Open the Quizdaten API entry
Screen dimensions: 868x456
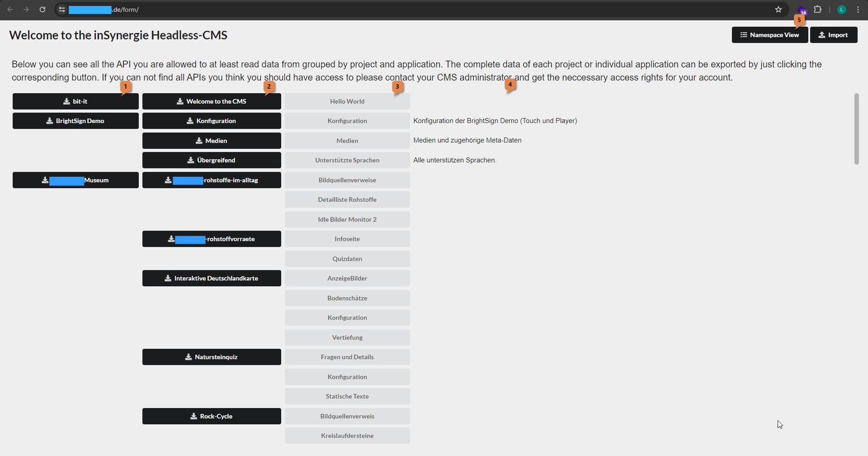[x=347, y=259]
